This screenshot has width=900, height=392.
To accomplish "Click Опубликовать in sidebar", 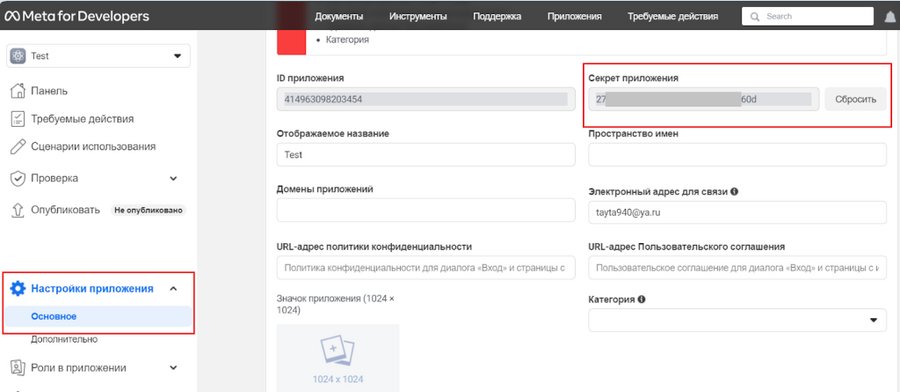I will click(x=65, y=210).
